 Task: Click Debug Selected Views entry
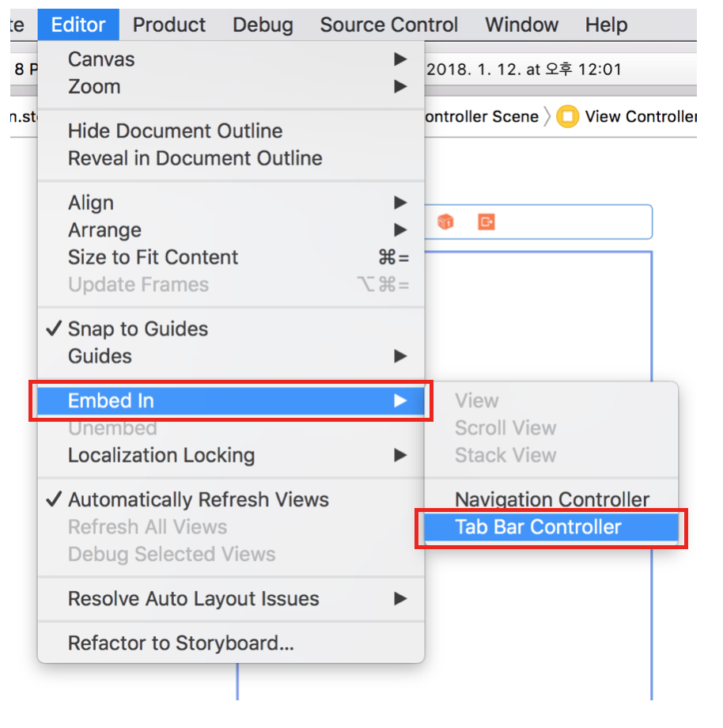pos(231,555)
